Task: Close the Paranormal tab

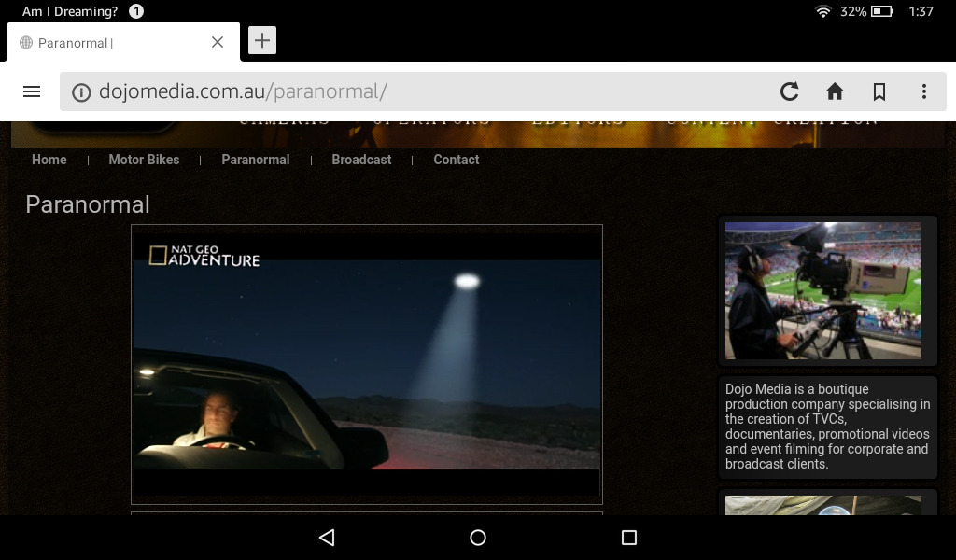Action: [218, 42]
